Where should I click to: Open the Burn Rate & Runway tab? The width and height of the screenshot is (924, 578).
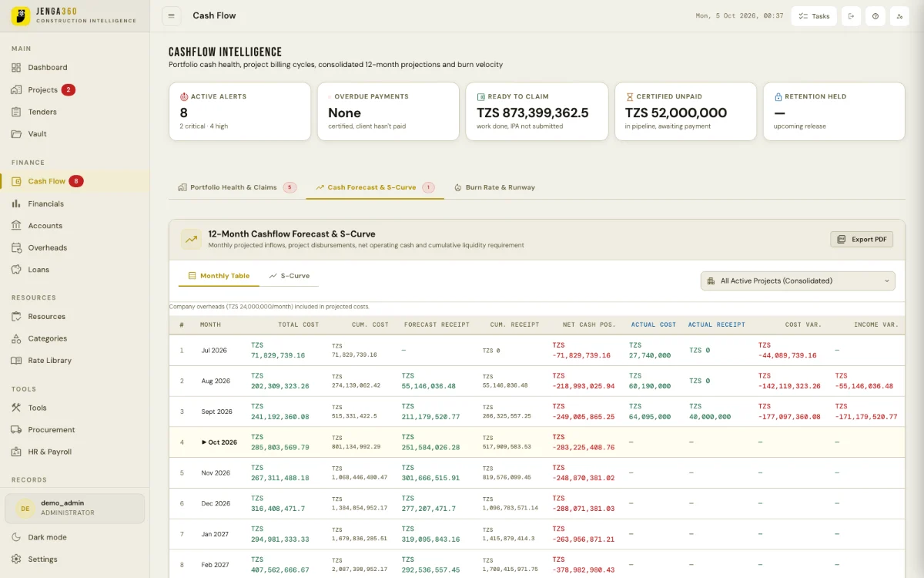pos(494,187)
